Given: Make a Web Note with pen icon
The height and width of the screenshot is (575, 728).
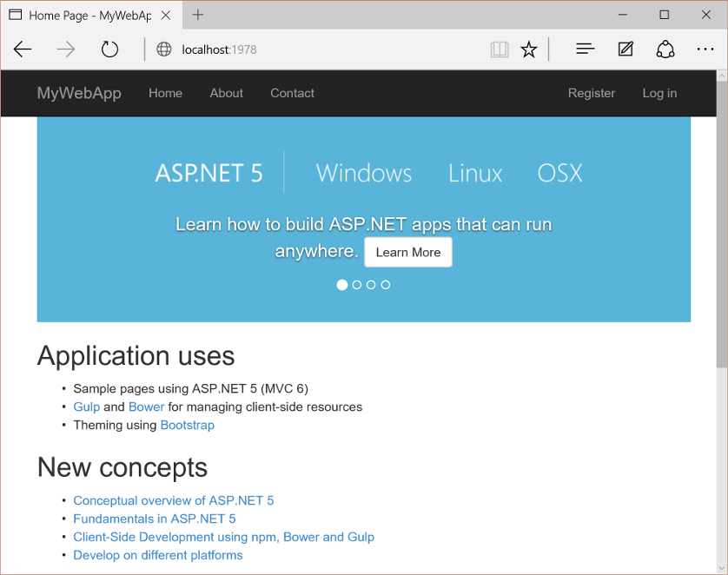Looking at the screenshot, I should [x=625, y=49].
